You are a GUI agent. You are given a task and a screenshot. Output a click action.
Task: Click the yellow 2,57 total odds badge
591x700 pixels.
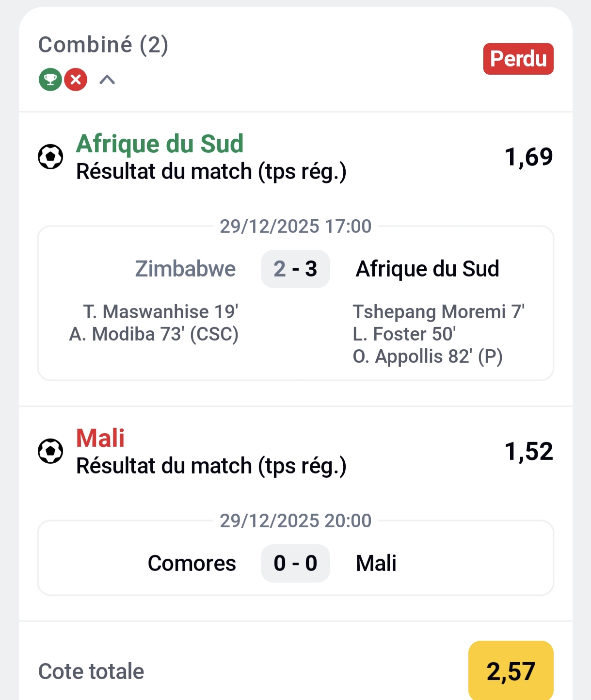coord(511,671)
